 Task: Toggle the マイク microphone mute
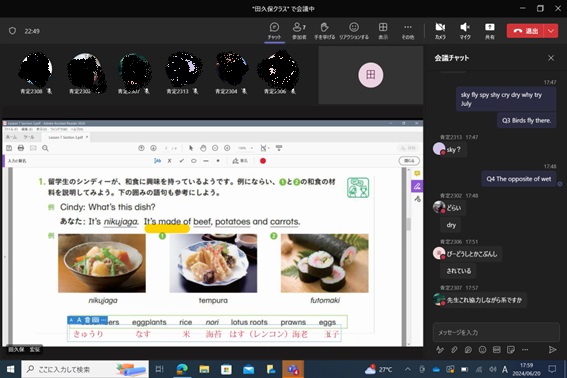tap(465, 31)
